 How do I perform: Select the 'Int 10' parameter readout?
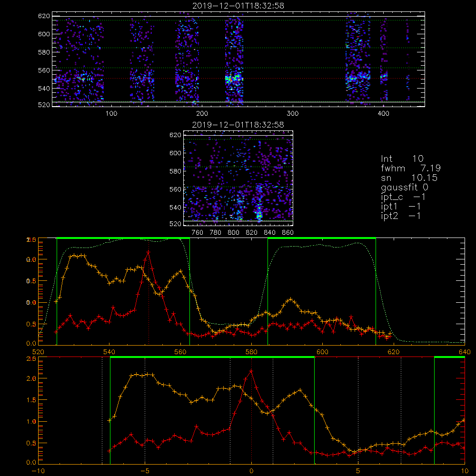402,159
